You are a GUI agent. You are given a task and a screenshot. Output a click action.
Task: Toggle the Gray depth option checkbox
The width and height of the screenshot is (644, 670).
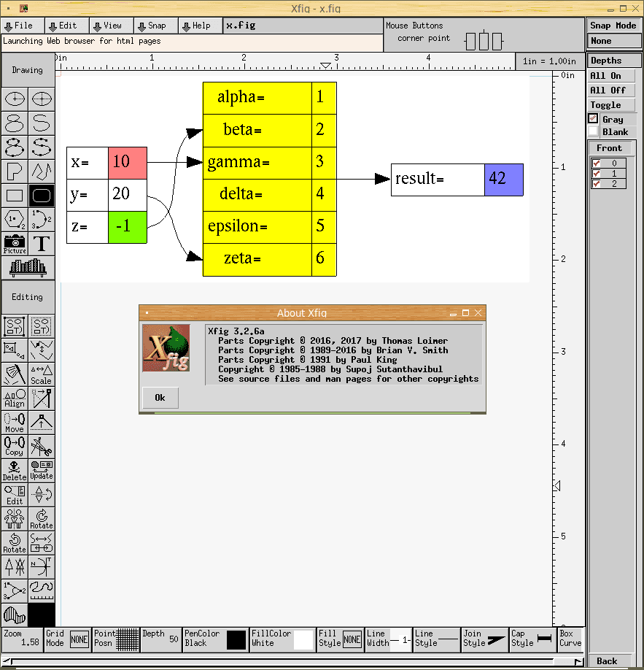click(593, 118)
